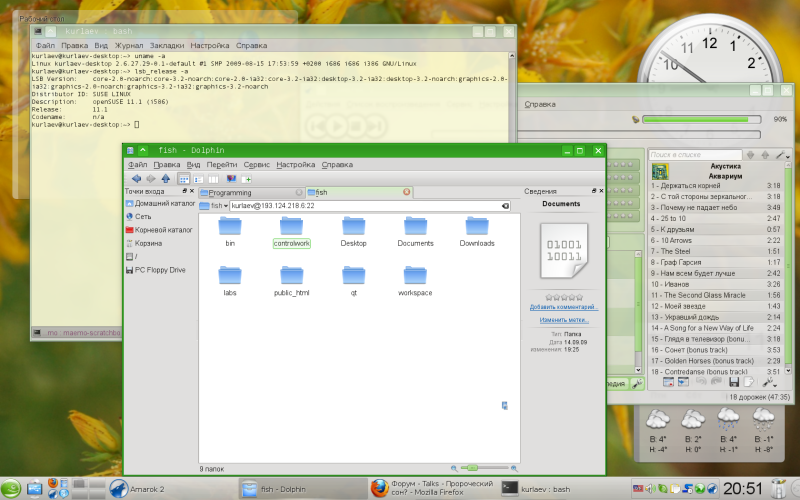Select the qt folder
The height and width of the screenshot is (500, 800).
(354, 281)
